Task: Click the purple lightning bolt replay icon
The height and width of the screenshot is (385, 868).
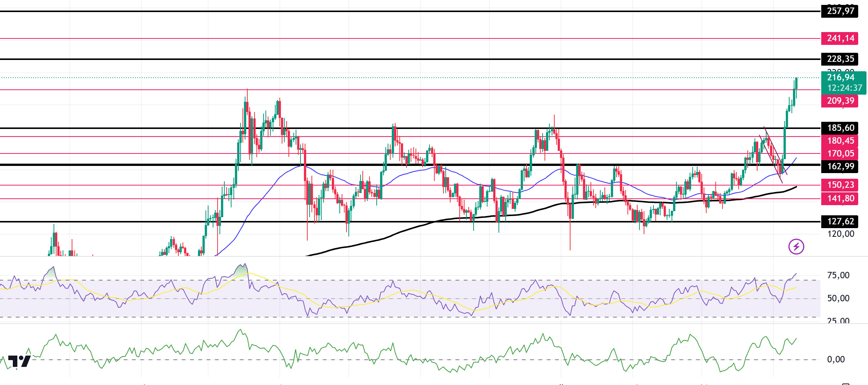Action: [796, 247]
